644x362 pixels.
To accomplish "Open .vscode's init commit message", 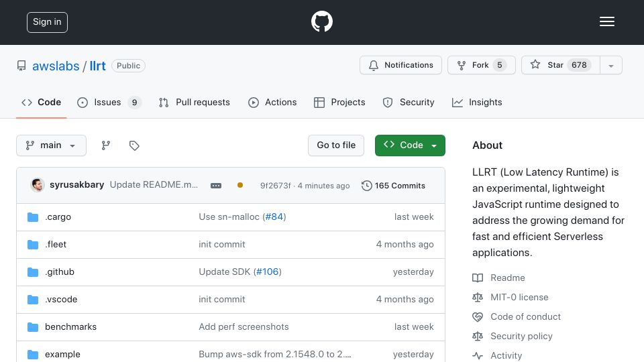I will (x=222, y=299).
